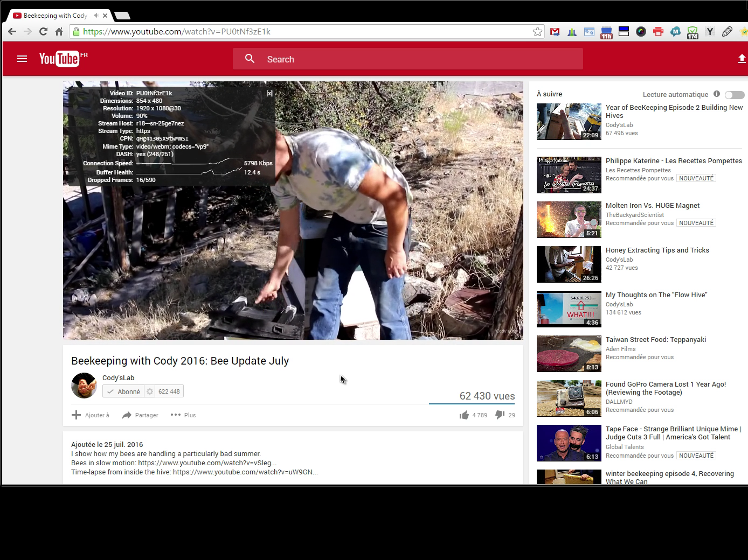This screenshot has height=560, width=748.
Task: Open the Ajouter à playlist menu
Action: click(x=91, y=415)
